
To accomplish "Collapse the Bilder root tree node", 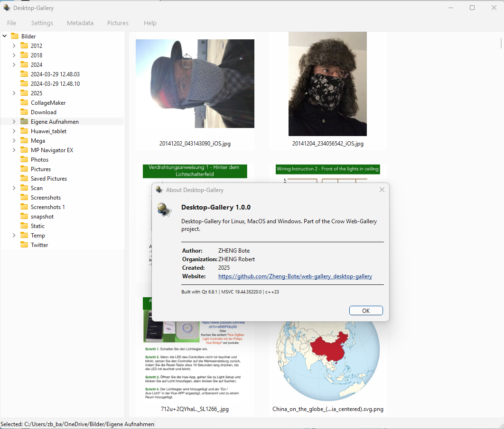I will point(5,36).
